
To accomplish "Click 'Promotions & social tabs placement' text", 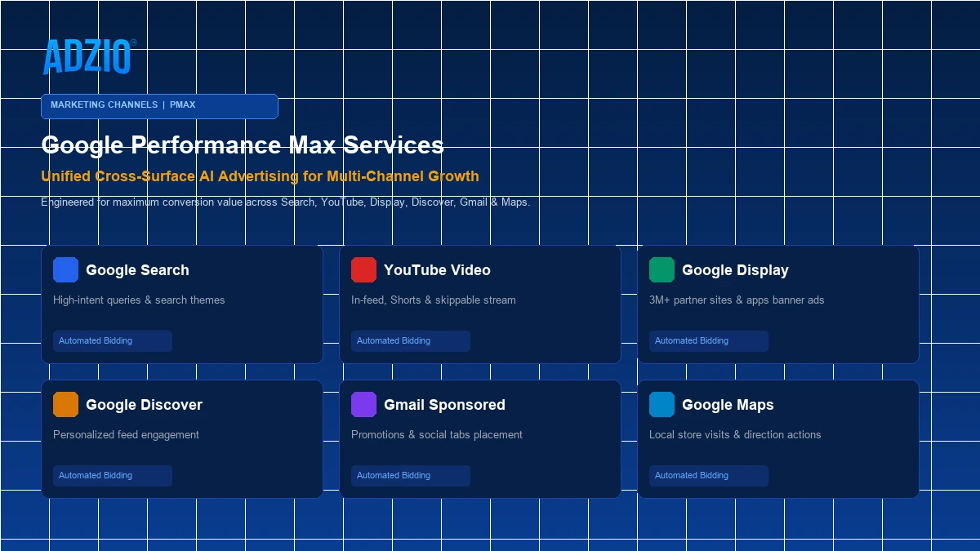I will 437,435.
